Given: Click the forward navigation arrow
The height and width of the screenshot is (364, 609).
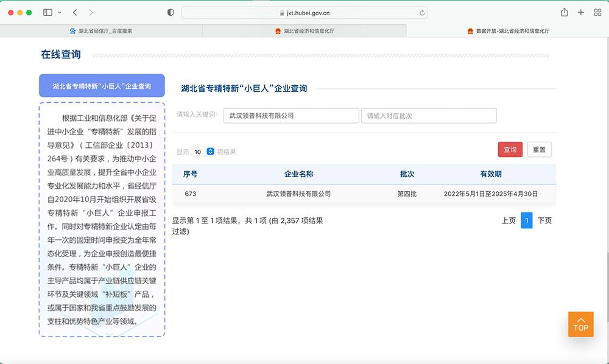Looking at the screenshot, I should [x=91, y=12].
